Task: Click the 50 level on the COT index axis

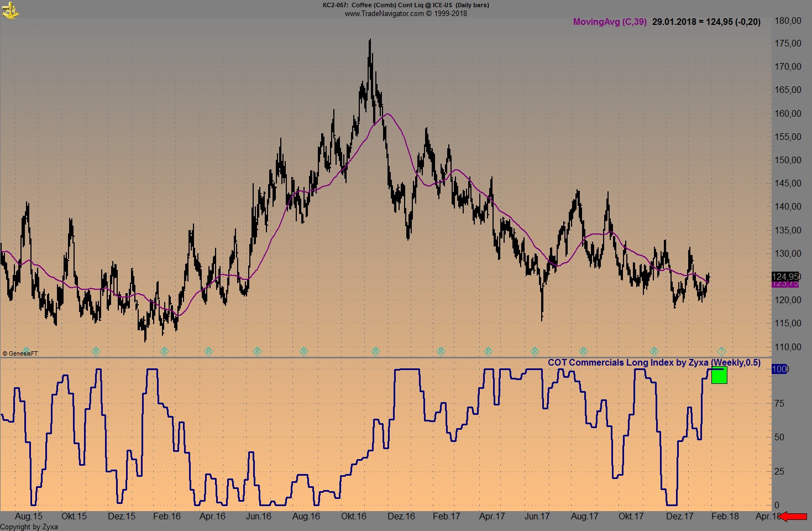Action: pyautogui.click(x=779, y=438)
